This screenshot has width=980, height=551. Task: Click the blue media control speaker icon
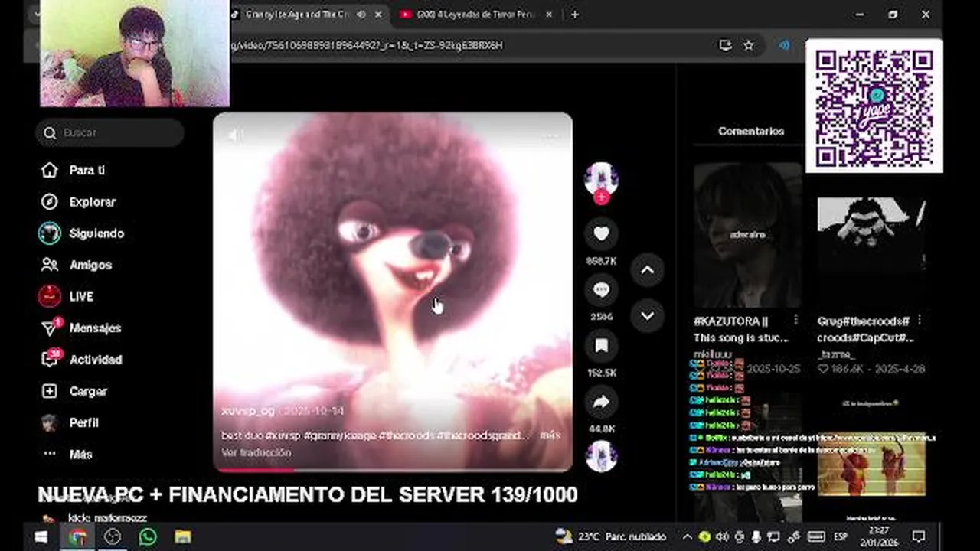[784, 45]
